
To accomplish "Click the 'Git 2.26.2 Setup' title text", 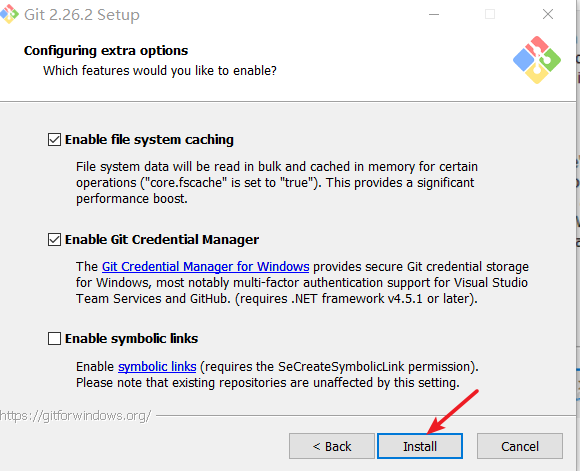I will pyautogui.click(x=82, y=15).
